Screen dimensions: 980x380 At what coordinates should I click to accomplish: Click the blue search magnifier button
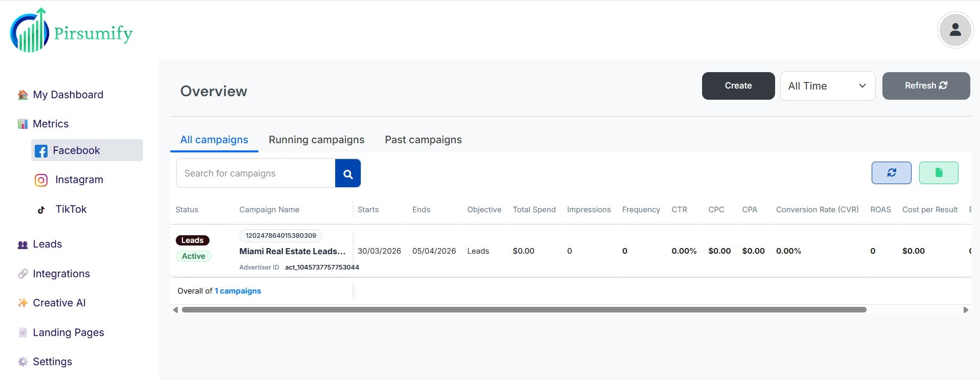click(348, 173)
